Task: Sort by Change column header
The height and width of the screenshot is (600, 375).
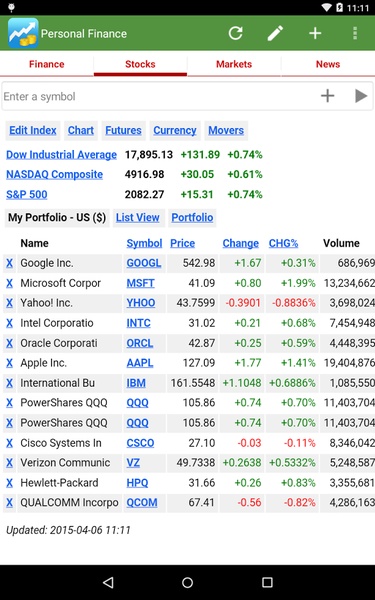Action: pyautogui.click(x=241, y=243)
